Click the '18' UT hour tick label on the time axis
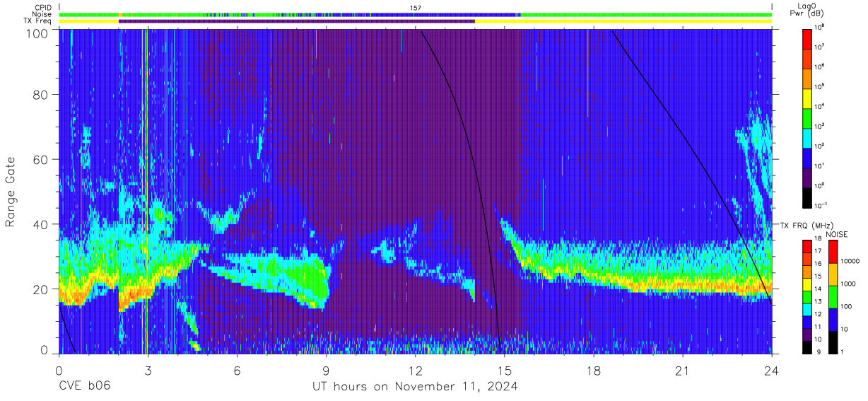868x401 pixels. point(593,371)
